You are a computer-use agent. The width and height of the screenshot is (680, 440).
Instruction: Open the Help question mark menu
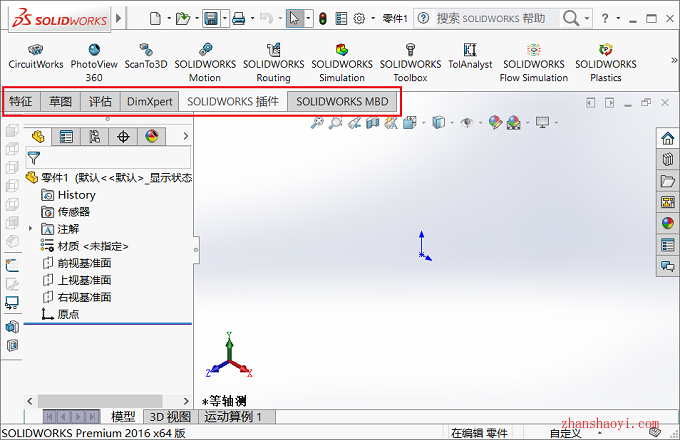tap(605, 18)
